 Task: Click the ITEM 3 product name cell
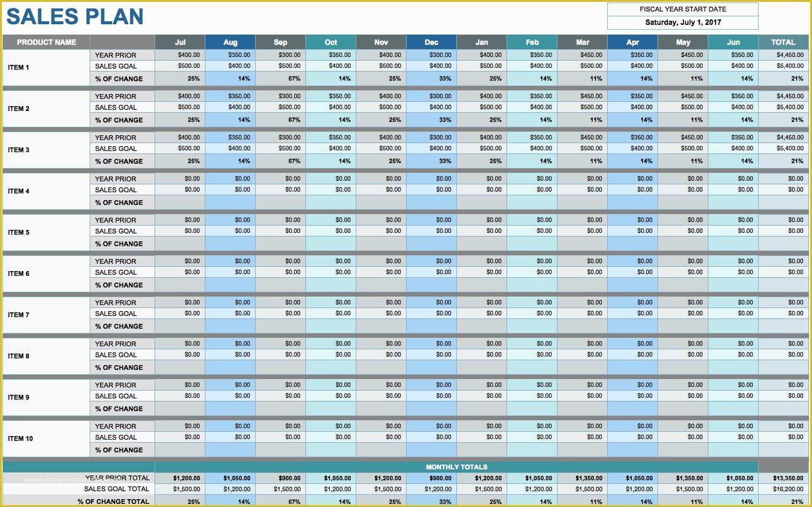47,150
